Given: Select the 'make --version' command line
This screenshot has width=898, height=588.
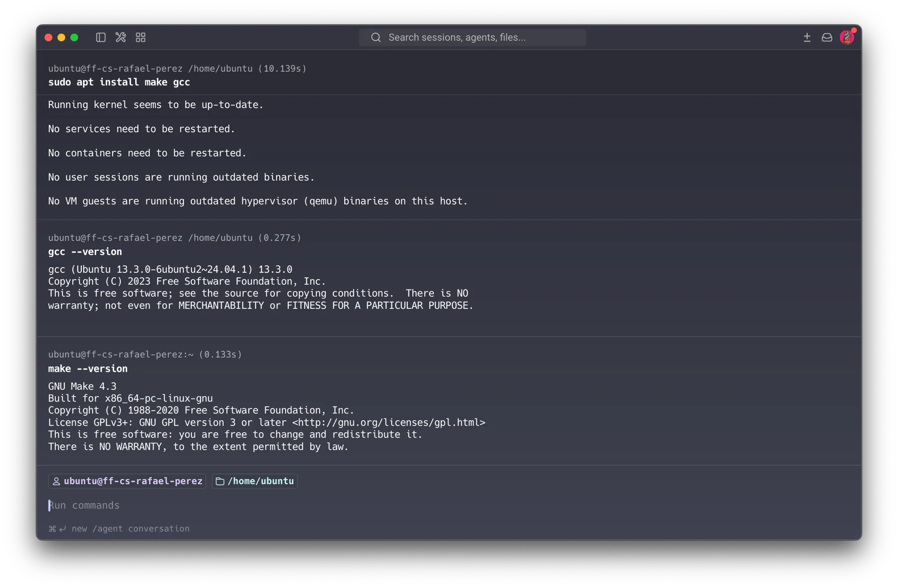Looking at the screenshot, I should (x=88, y=369).
